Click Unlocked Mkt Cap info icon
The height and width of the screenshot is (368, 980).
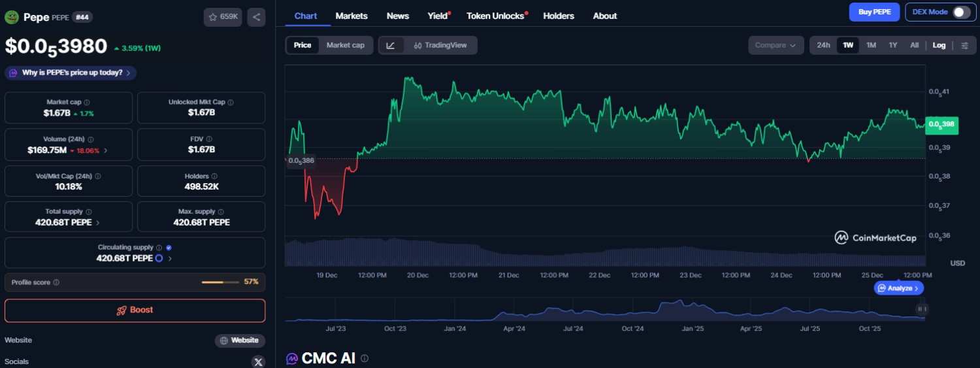[x=231, y=103]
